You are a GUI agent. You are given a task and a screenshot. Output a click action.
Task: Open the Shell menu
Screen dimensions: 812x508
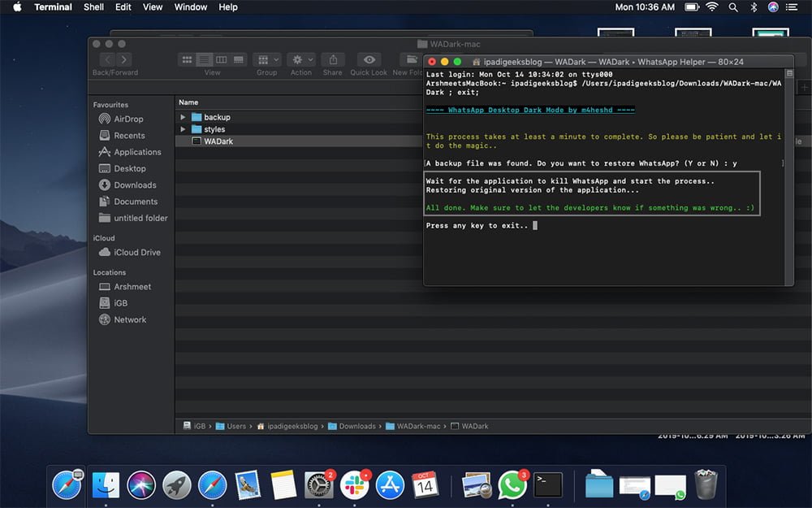click(x=93, y=7)
